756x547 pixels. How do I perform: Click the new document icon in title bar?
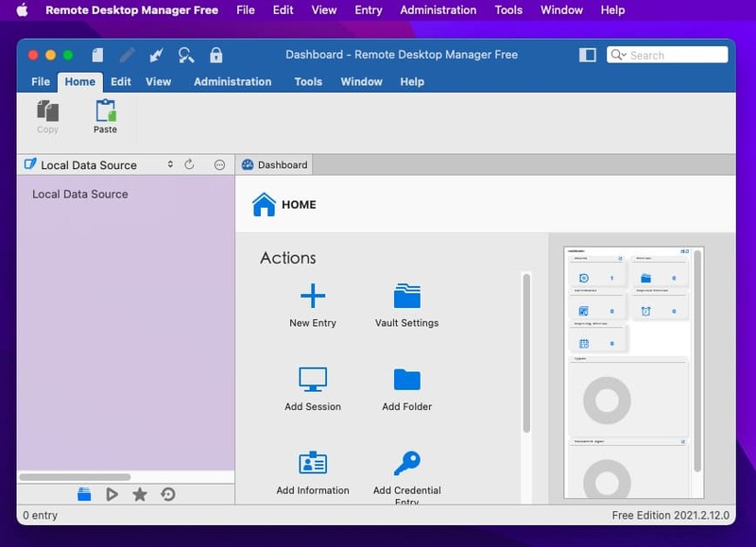[x=97, y=55]
